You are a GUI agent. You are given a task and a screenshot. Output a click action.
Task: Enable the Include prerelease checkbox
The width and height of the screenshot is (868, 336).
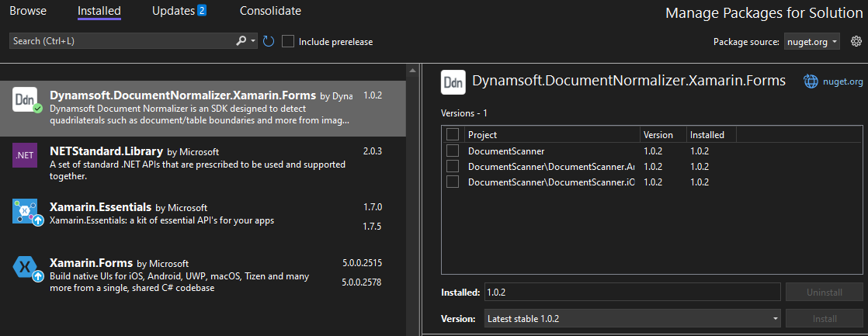coord(288,41)
